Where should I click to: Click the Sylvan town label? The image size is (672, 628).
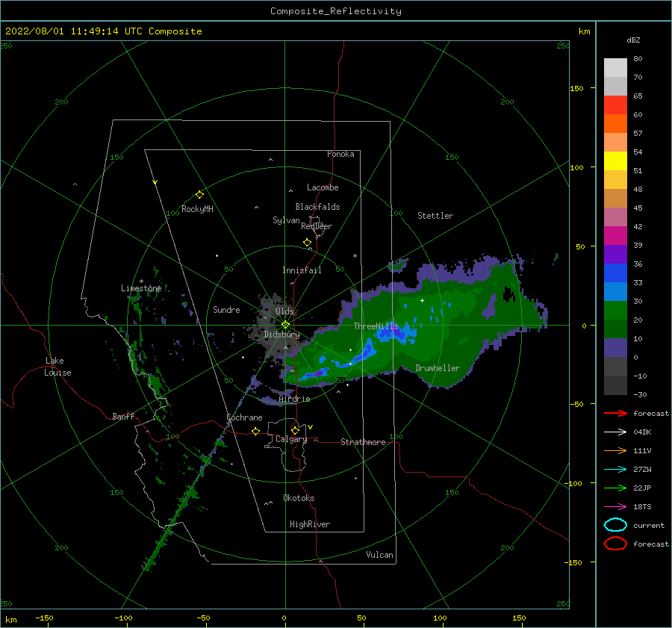(x=286, y=220)
